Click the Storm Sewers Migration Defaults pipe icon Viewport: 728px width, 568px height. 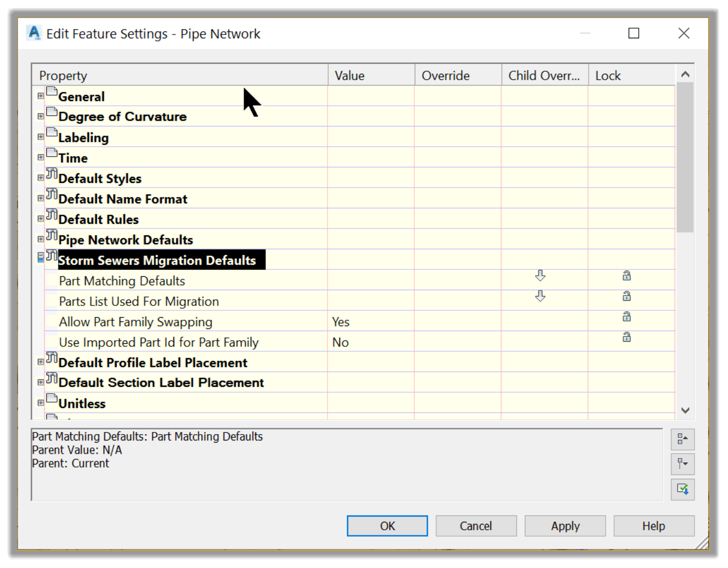(52, 255)
